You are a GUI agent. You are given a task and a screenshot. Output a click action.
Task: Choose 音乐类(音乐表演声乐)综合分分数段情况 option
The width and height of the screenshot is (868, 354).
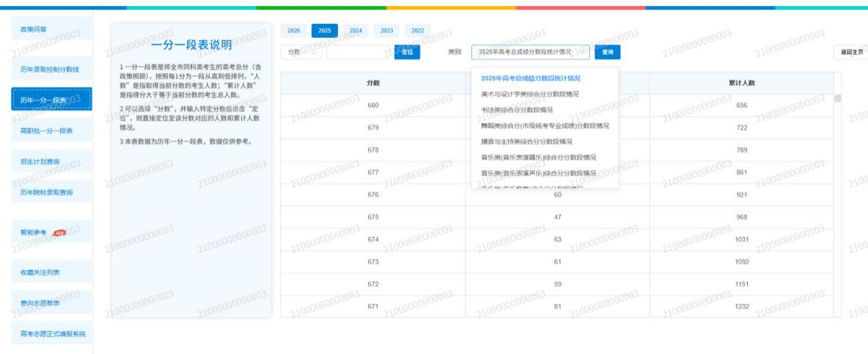click(538, 173)
